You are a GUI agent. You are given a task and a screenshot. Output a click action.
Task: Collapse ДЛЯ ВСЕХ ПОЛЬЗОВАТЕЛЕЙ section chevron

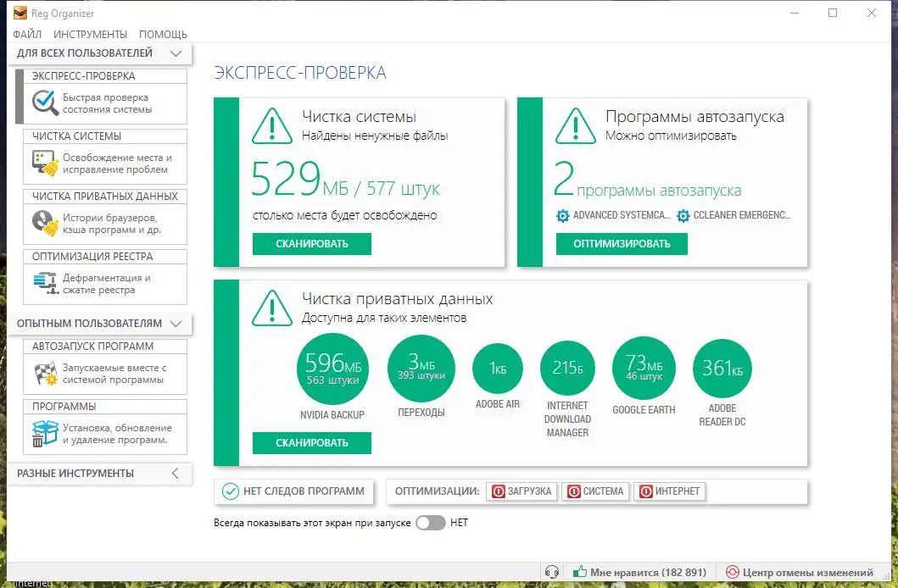click(176, 53)
